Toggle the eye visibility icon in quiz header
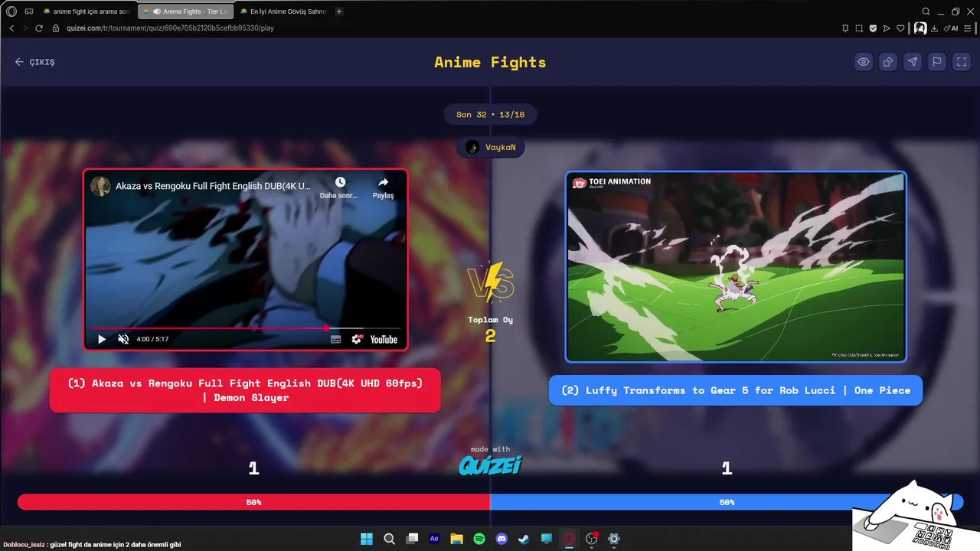 click(864, 62)
